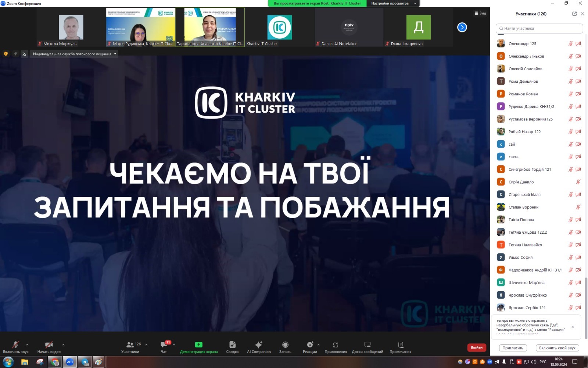Open Сводка meeting summary
Viewport: 588px width, 368px height.
coord(232,347)
